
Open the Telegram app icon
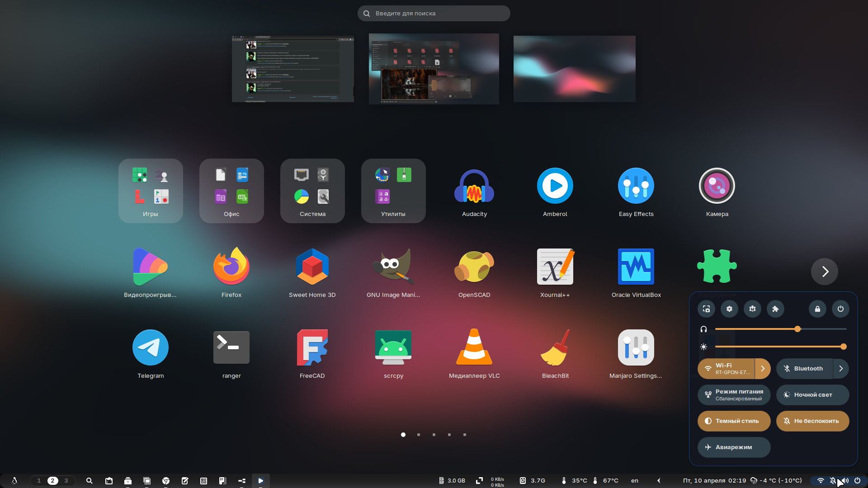[x=151, y=347]
